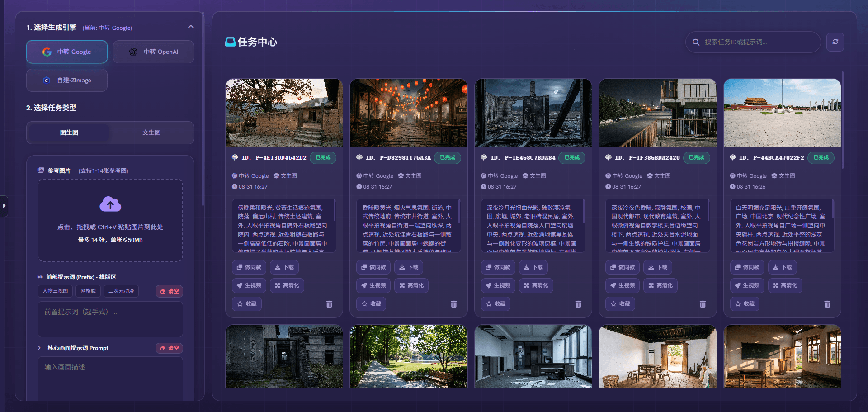This screenshot has height=412, width=868.
Task: Clear the prefix prompt with 清空
Action: (170, 291)
